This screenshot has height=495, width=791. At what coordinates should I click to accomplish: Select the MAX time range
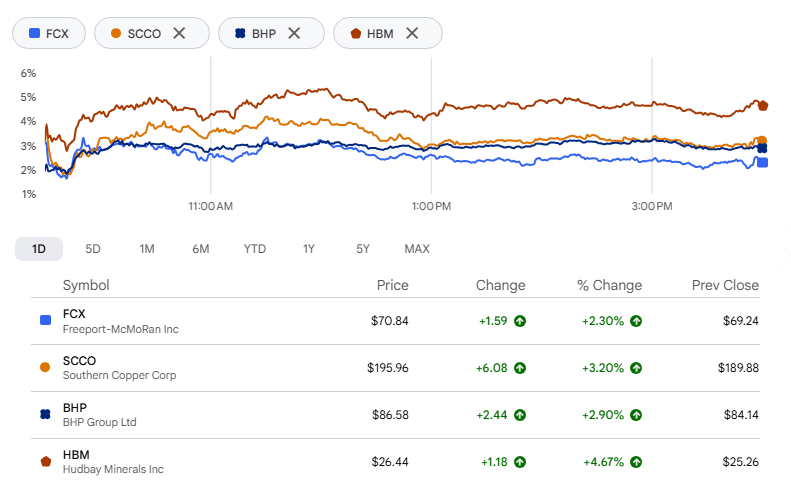coord(417,249)
